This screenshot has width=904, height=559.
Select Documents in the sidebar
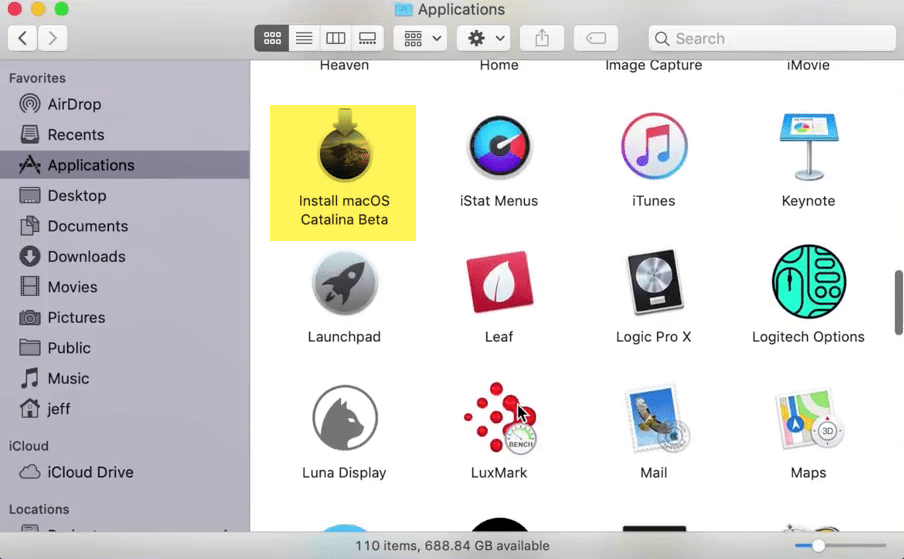(125, 226)
